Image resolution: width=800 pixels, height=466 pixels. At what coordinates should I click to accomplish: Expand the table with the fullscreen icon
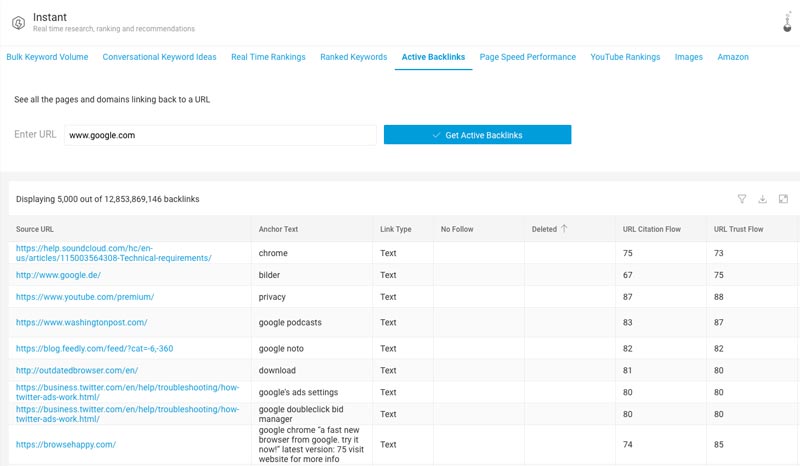pyautogui.click(x=783, y=199)
